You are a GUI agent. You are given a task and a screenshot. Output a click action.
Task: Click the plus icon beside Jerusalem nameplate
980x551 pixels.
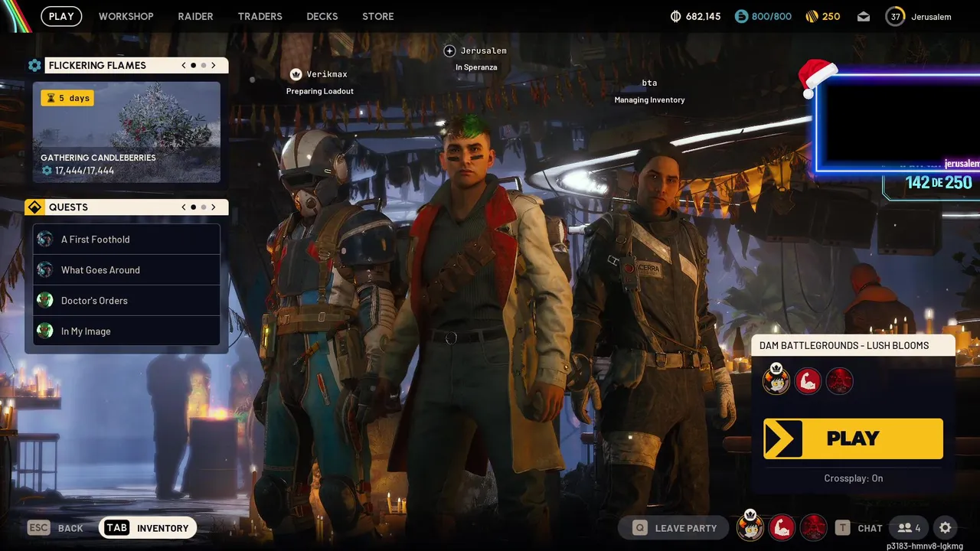[x=449, y=51]
